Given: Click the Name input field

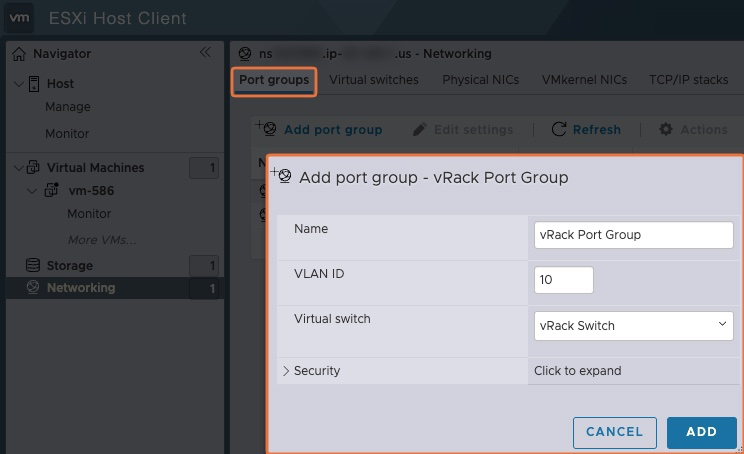Looking at the screenshot, I should coord(633,235).
